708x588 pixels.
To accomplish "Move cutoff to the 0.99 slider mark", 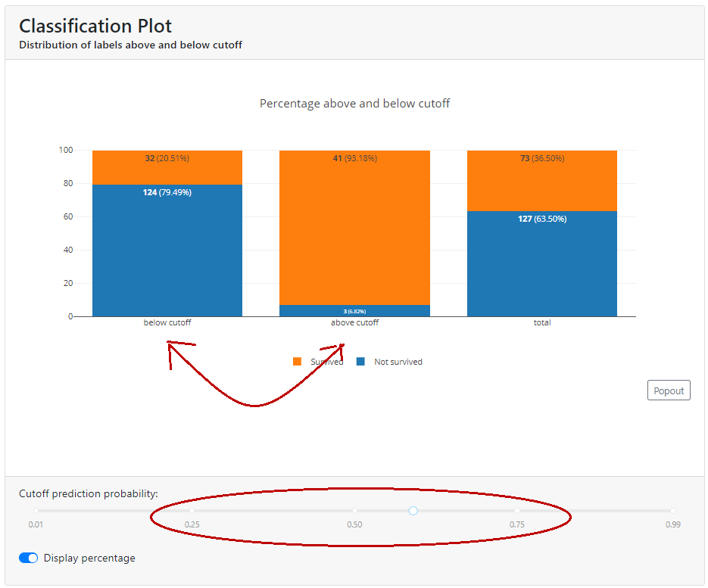I will tap(672, 511).
